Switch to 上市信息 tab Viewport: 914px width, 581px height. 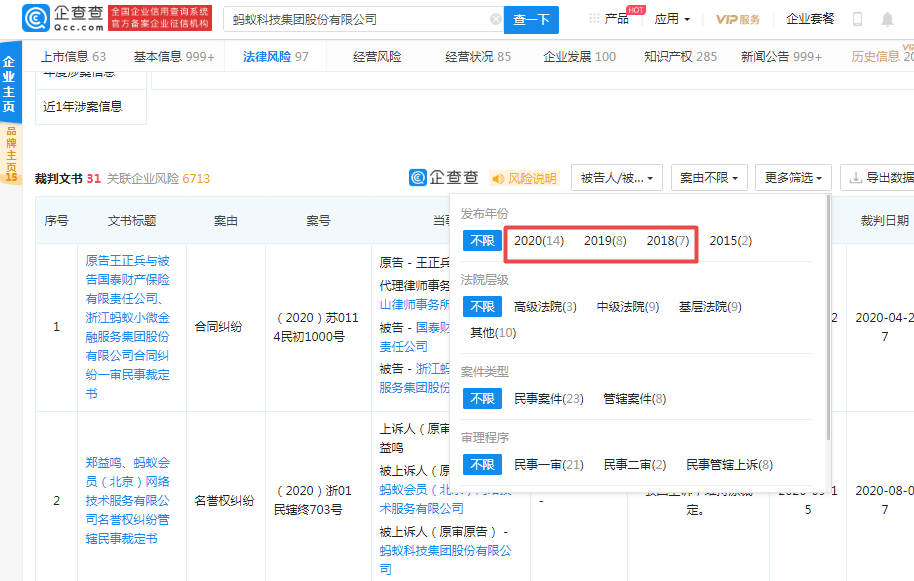[x=73, y=57]
